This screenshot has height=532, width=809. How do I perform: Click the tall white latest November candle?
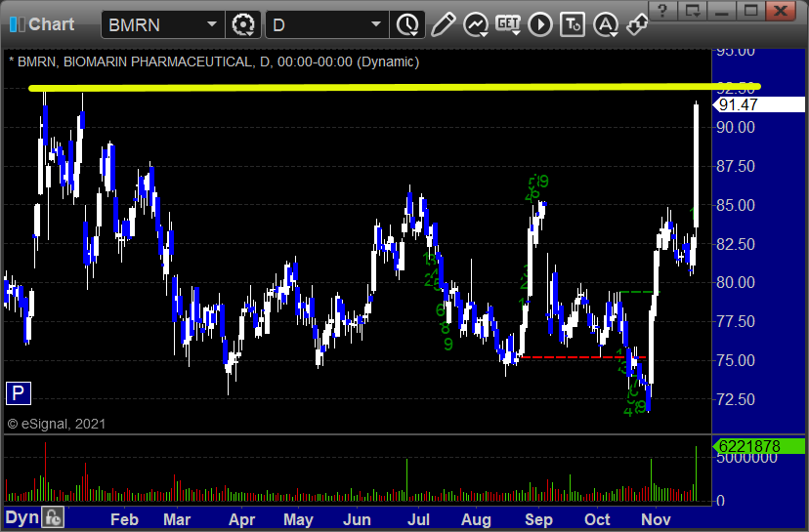pos(696,165)
